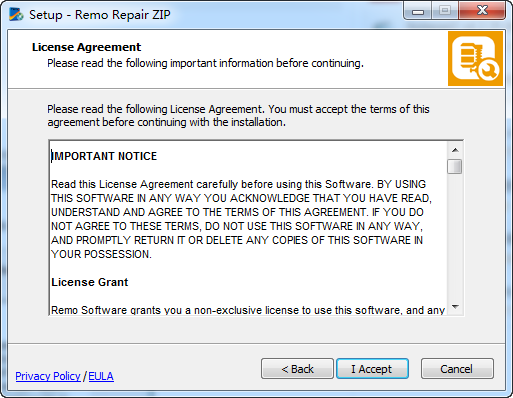Minimize the setup window
The height and width of the screenshot is (398, 513).
pos(418,11)
